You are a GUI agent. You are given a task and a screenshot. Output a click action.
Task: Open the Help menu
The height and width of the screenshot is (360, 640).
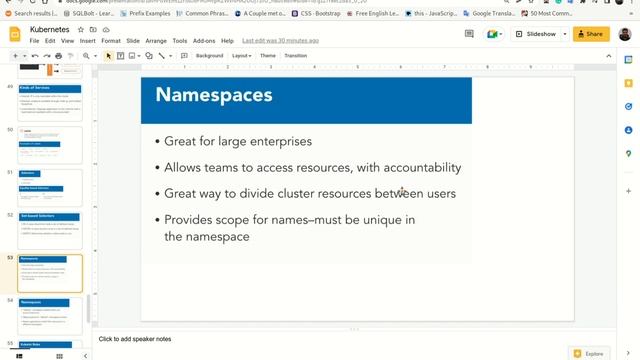point(227,41)
